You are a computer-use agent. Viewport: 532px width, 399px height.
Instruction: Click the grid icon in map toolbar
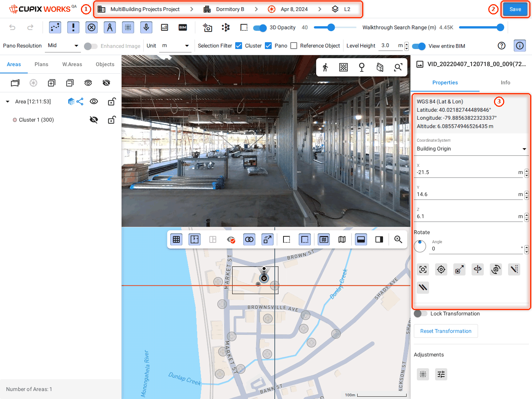(176, 239)
